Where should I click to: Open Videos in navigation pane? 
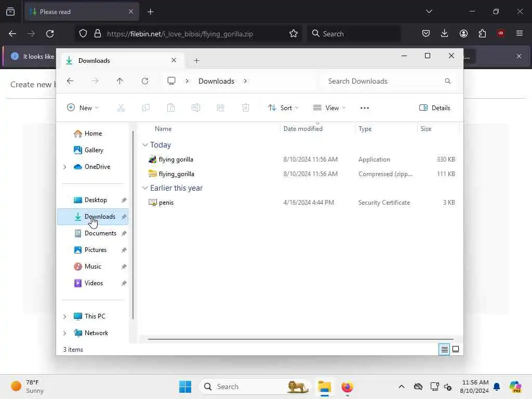click(x=92, y=283)
